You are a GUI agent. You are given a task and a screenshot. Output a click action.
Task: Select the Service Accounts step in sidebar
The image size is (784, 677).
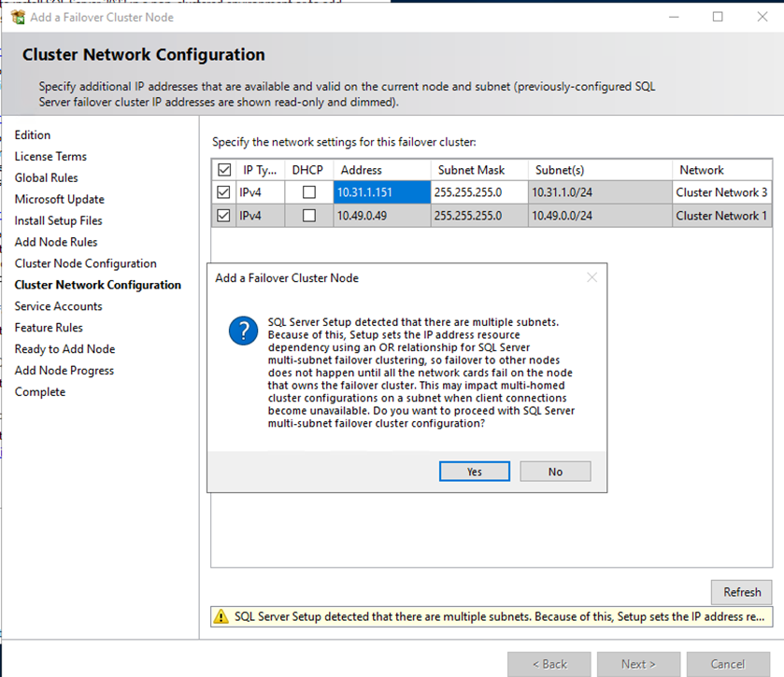pos(58,306)
